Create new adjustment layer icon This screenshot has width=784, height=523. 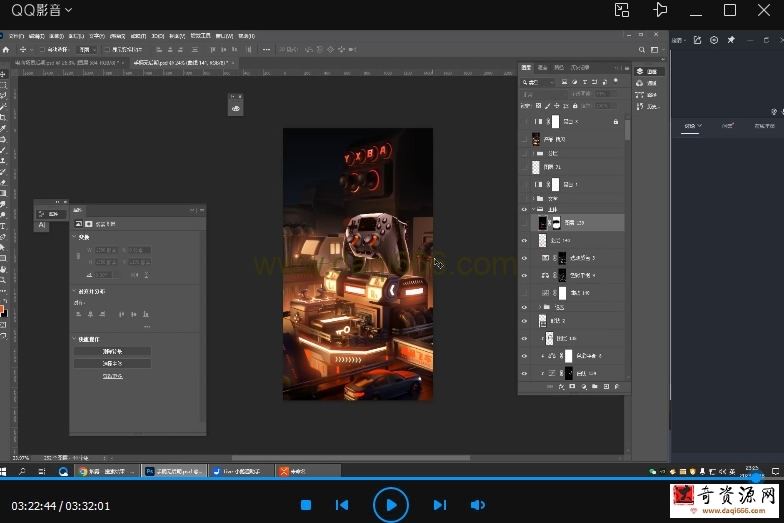[584, 386]
